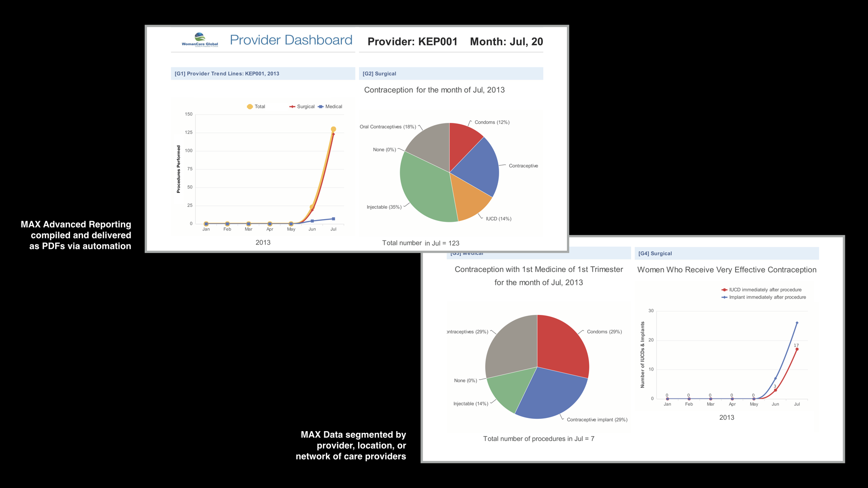Image resolution: width=868 pixels, height=488 pixels.
Task: Click the 2013 label under trend chart
Action: point(263,243)
